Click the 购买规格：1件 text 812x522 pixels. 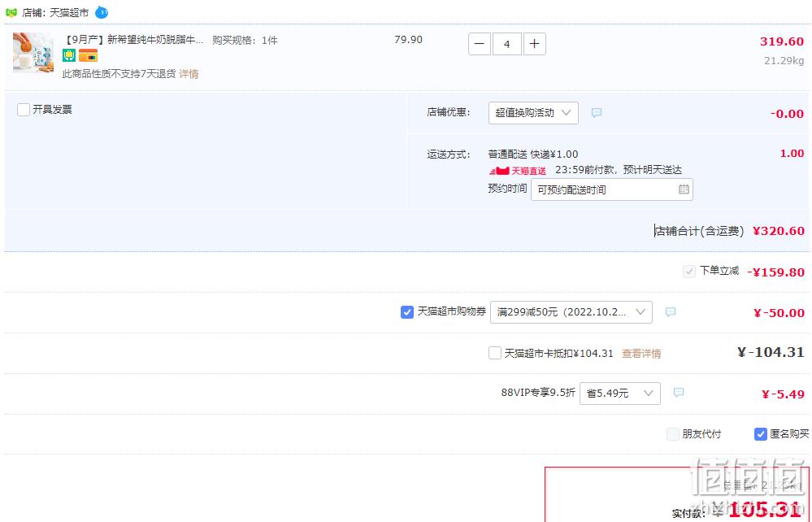click(245, 41)
